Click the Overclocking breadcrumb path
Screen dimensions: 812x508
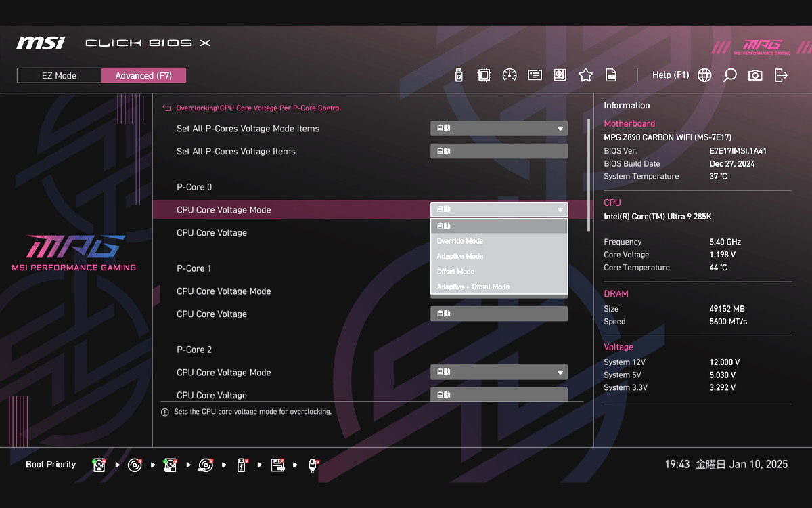pyautogui.click(x=258, y=108)
